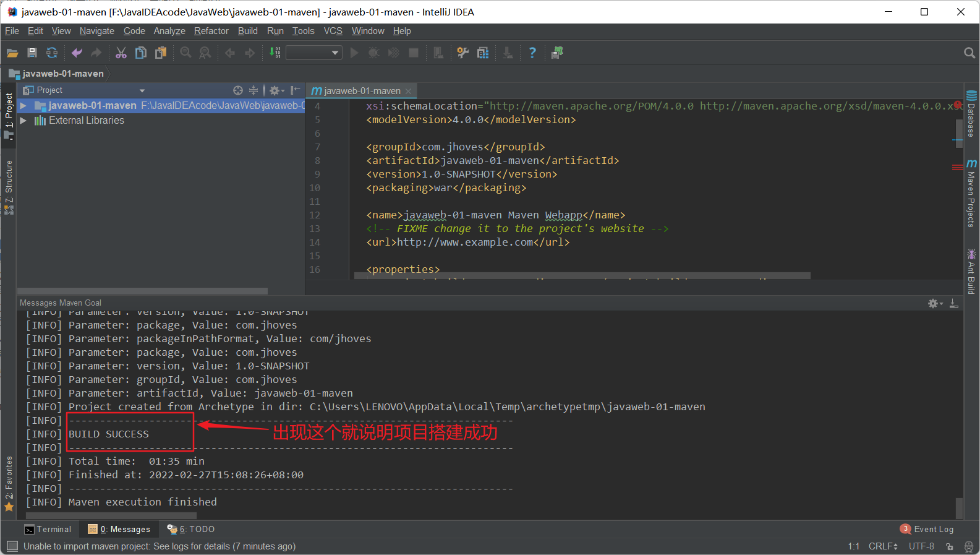
Task: Copy selection using the toolbar icon
Action: pos(141,53)
